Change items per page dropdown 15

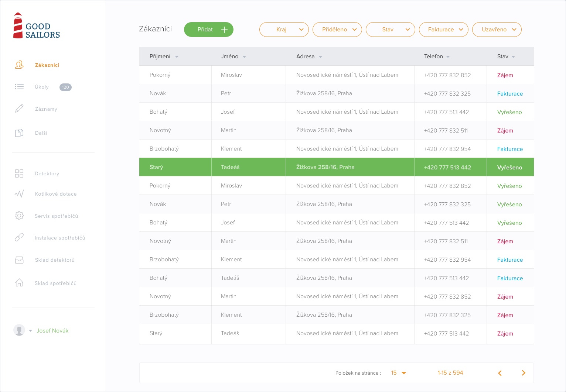[x=399, y=373]
